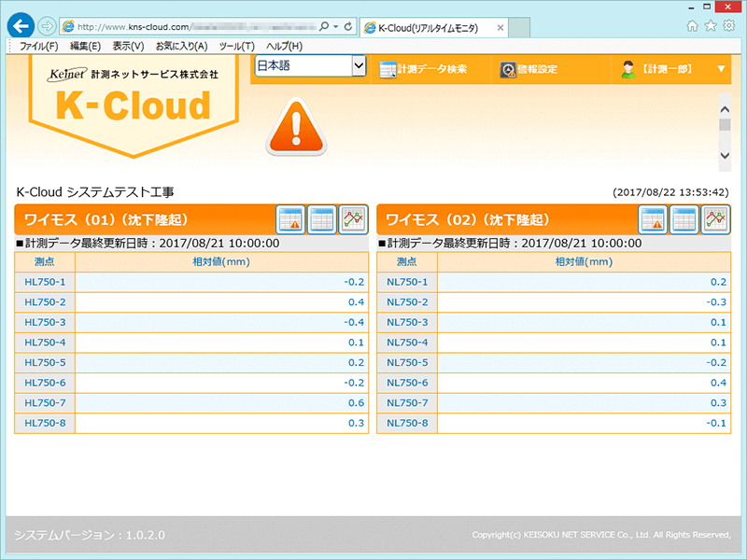The image size is (747, 560).
Task: Open the favorites star icon
Action: tap(711, 26)
